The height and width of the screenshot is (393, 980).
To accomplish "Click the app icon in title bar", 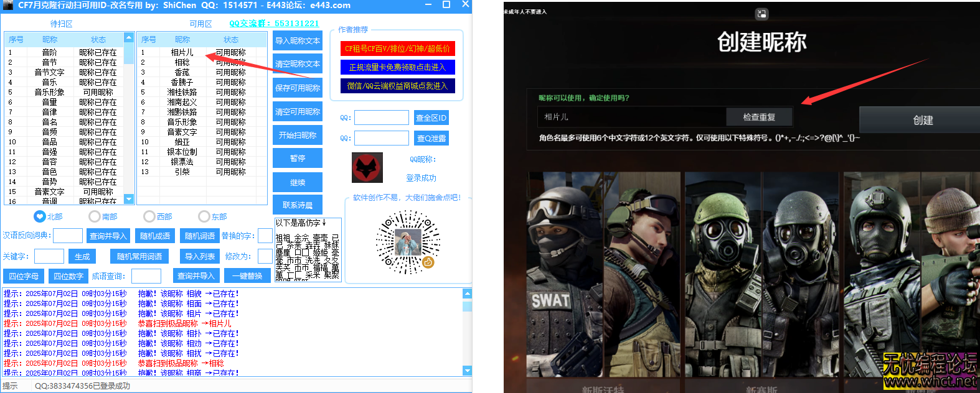I will 8,5.
